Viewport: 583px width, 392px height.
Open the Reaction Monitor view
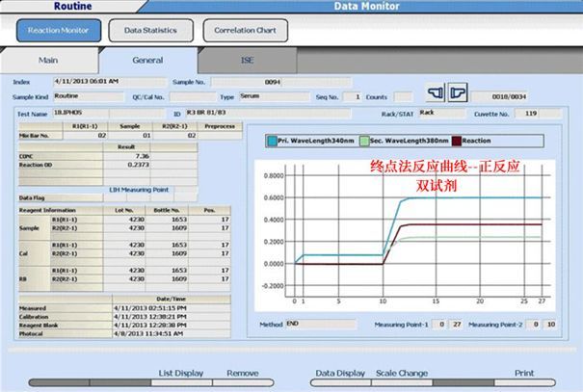(58, 30)
